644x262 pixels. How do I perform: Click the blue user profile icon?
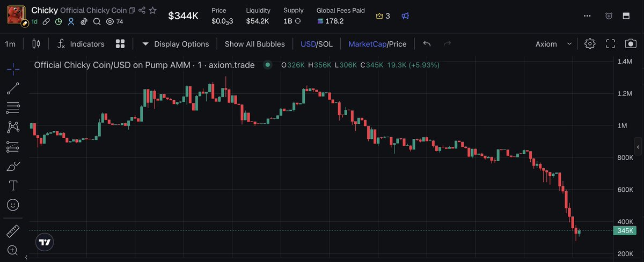[x=71, y=22]
